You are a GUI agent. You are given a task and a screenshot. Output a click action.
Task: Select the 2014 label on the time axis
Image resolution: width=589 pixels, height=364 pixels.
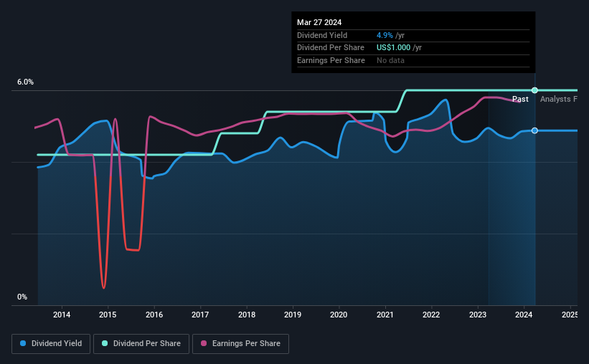(62, 315)
